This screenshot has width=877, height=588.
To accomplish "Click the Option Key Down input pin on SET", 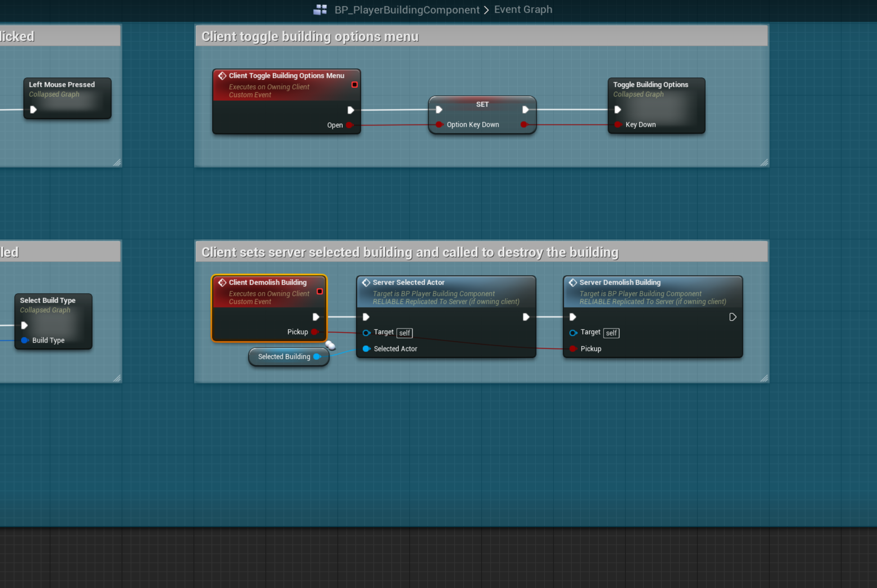I will (x=439, y=125).
